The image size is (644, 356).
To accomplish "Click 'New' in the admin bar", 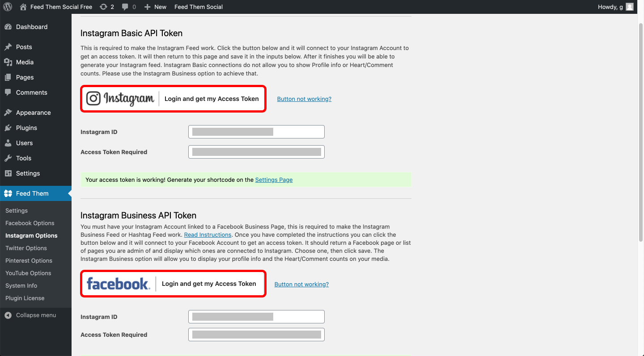I will click(x=160, y=7).
